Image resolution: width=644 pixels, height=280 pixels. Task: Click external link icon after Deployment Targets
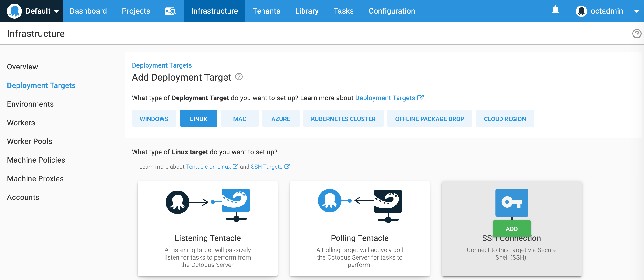pos(420,98)
